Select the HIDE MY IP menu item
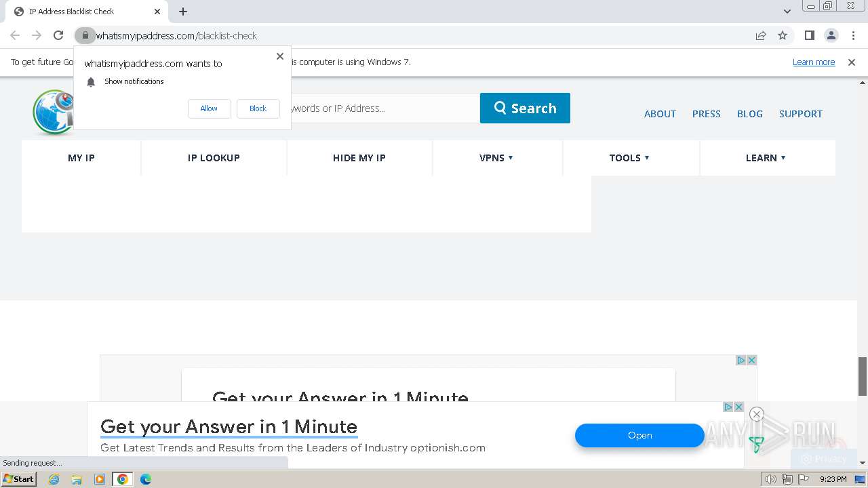Screen dimensions: 868x488 (x=359, y=158)
